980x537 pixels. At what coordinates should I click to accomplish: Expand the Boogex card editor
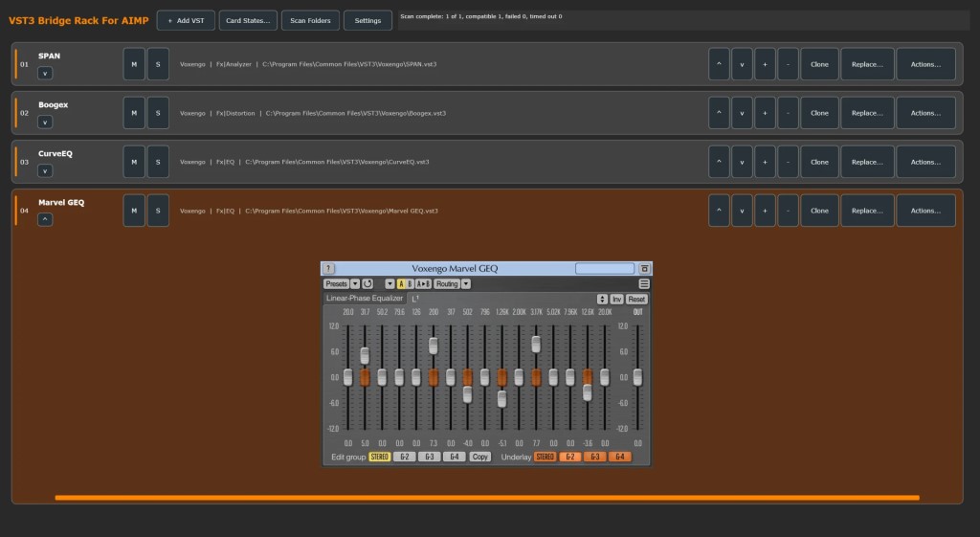click(x=45, y=122)
